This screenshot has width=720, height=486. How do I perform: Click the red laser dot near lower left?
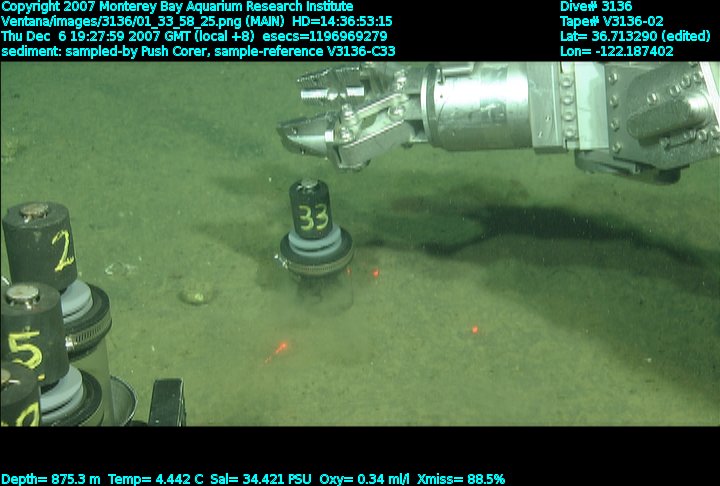pyautogui.click(x=278, y=350)
